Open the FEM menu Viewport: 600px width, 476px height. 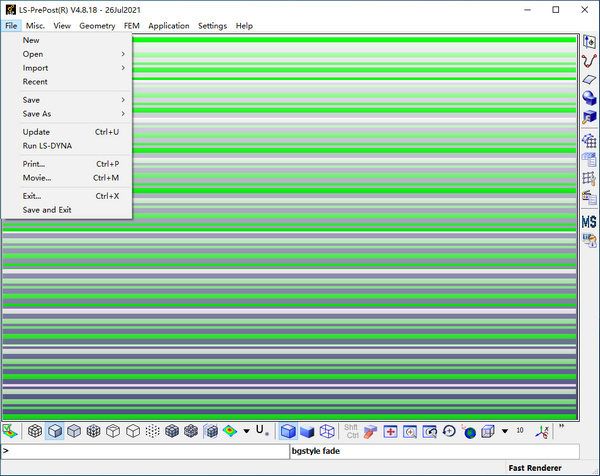point(131,26)
